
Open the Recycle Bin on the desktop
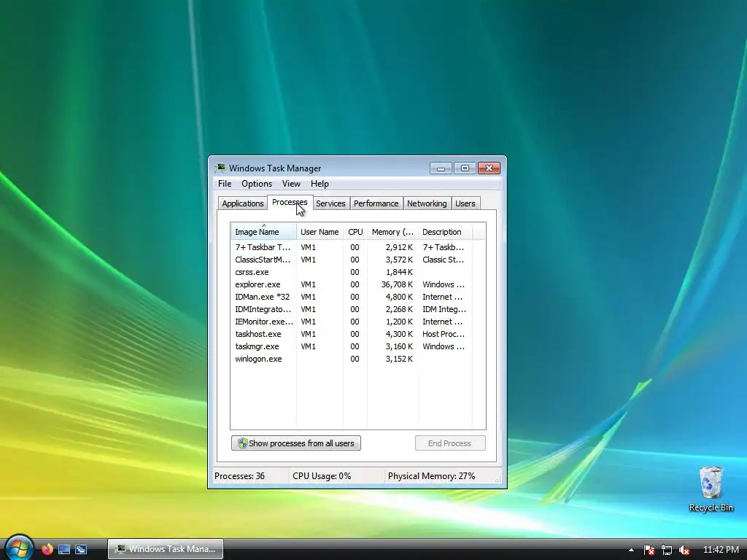click(711, 489)
